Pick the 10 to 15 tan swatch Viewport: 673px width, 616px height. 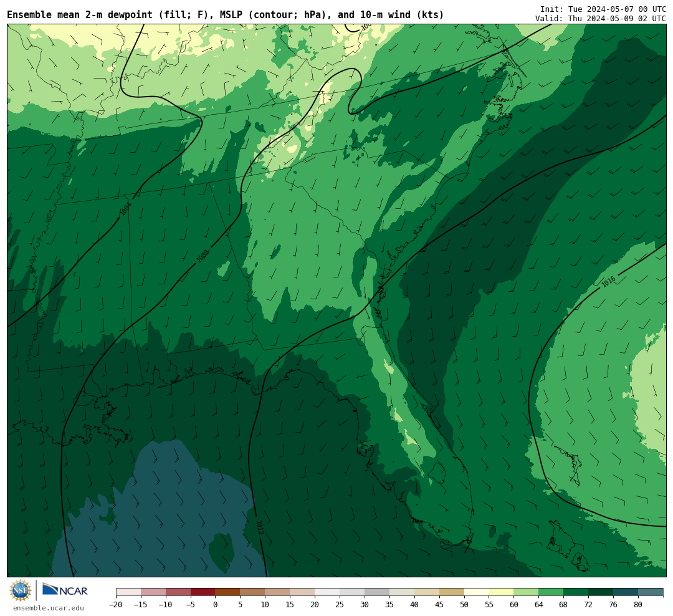coord(278,592)
